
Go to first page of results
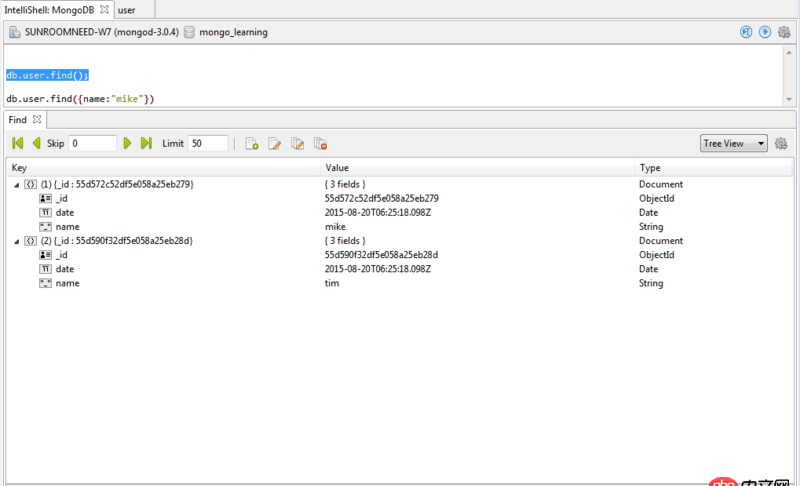click(x=17, y=143)
